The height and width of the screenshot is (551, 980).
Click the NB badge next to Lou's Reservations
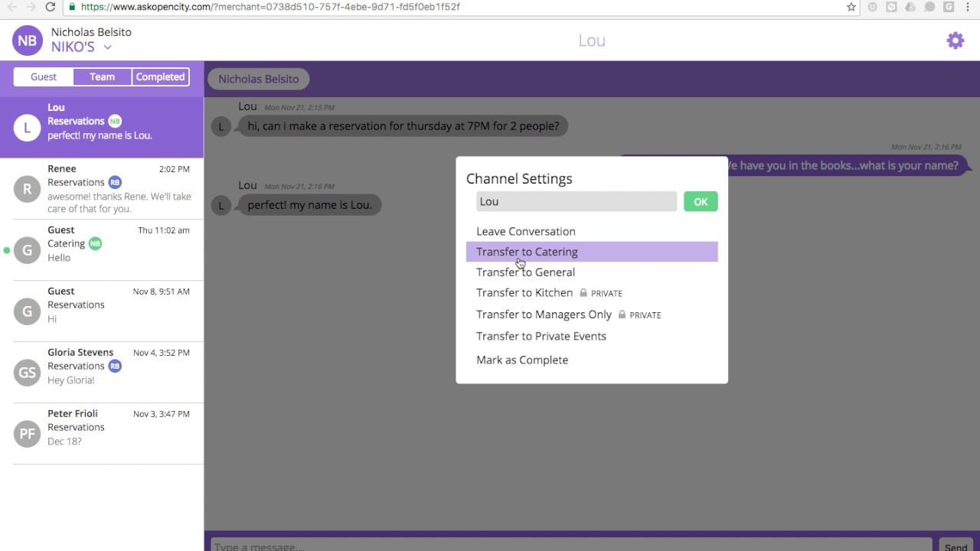[x=115, y=121]
